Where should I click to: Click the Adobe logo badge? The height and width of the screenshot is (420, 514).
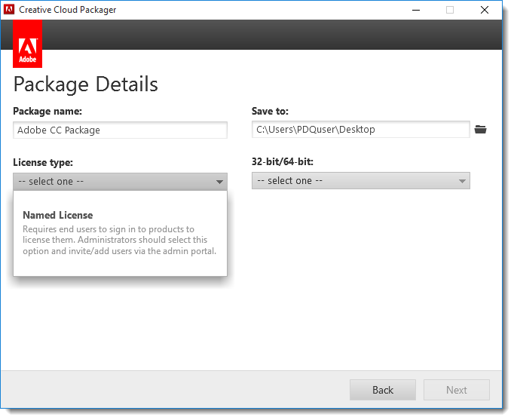(x=28, y=44)
